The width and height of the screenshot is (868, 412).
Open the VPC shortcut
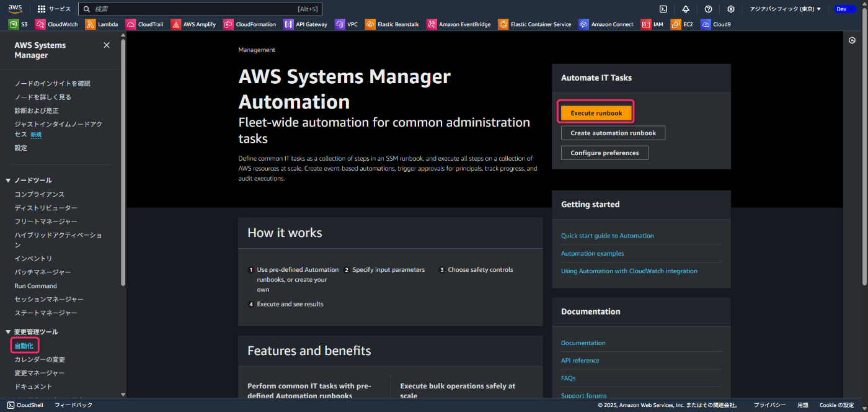[x=347, y=24]
